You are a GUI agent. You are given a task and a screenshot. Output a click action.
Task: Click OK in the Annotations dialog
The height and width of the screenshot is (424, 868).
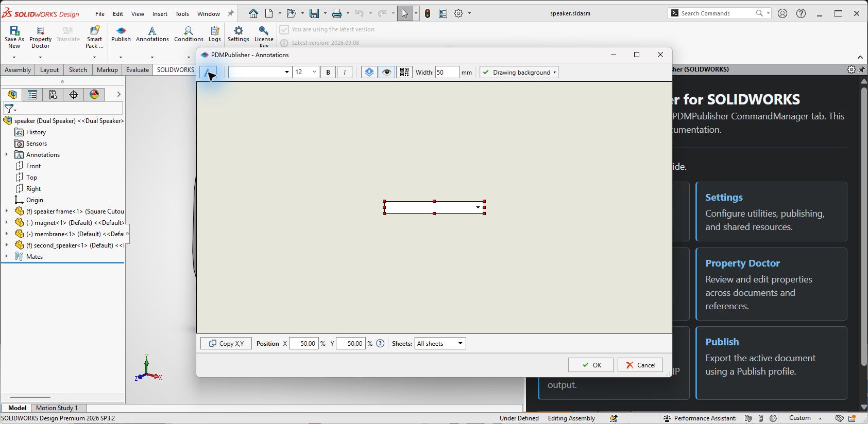tap(591, 365)
